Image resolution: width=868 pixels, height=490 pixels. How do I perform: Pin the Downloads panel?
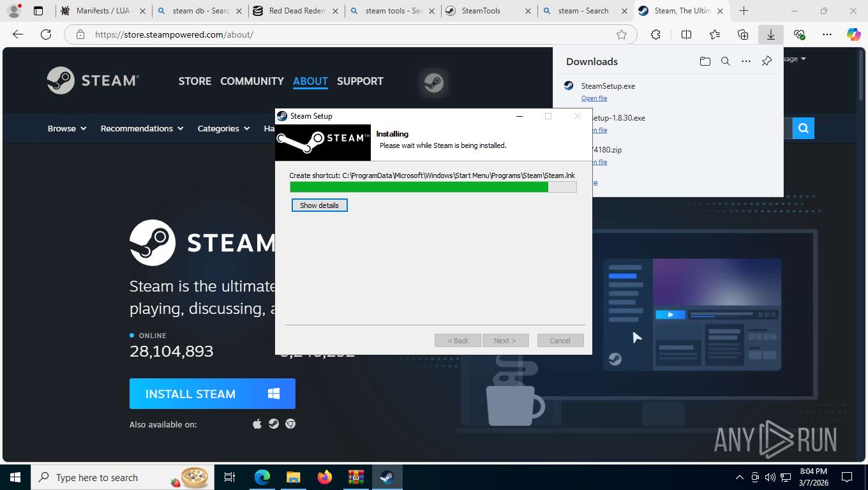(767, 61)
